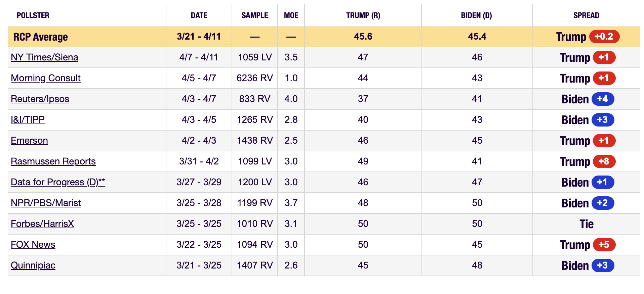This screenshot has width=644, height=294.
Task: Click the POLLSTER column header
Action: [x=33, y=15]
